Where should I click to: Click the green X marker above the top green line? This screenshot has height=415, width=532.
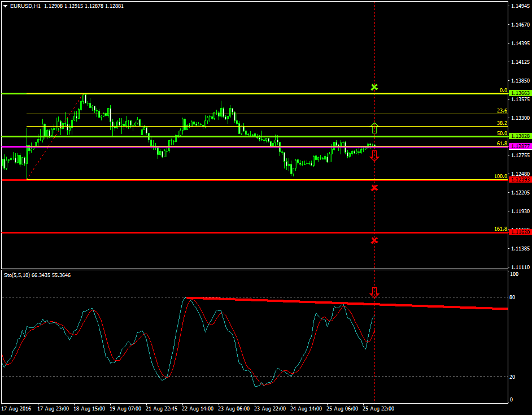click(x=374, y=87)
